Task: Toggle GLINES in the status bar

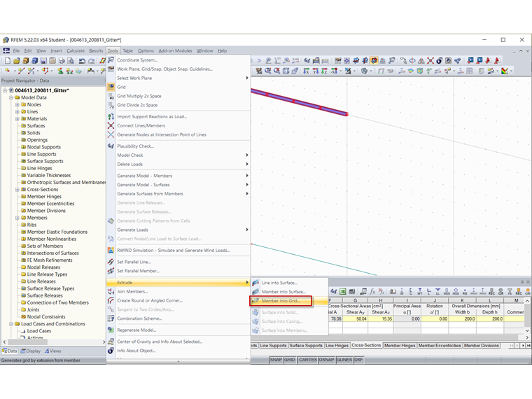Action: (x=344, y=360)
